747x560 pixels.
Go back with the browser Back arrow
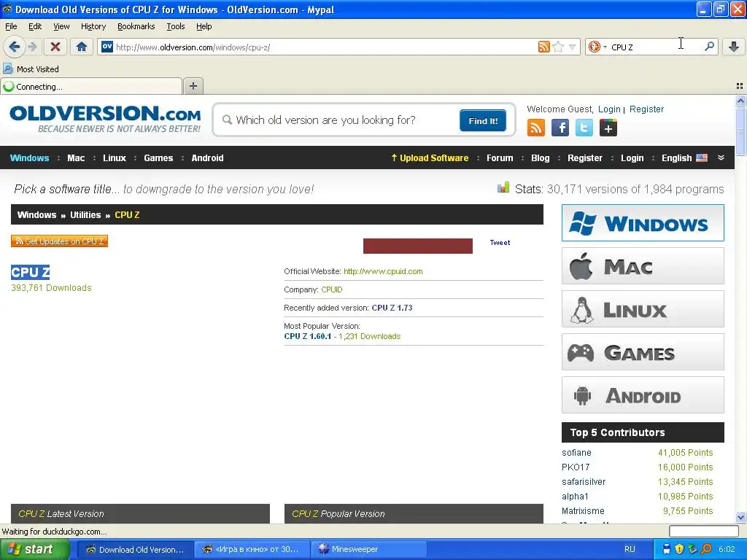pos(15,47)
